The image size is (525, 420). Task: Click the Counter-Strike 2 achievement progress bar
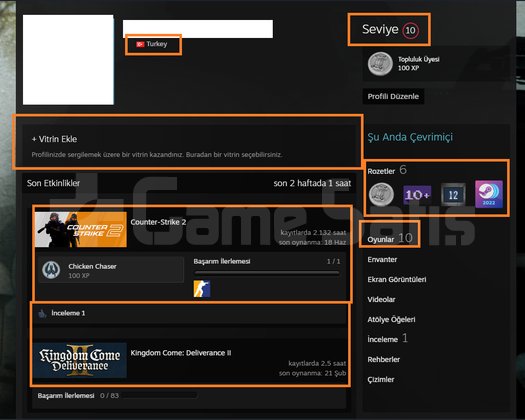[x=267, y=273]
